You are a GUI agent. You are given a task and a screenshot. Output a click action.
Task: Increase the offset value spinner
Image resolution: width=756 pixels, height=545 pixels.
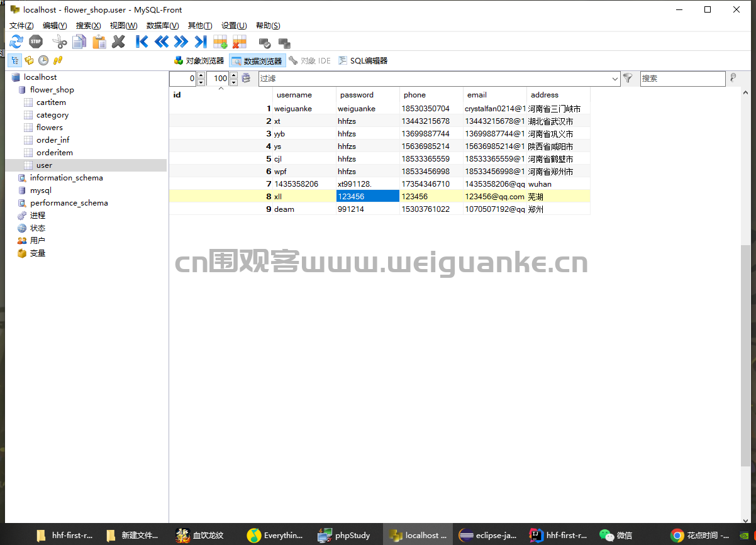click(201, 75)
